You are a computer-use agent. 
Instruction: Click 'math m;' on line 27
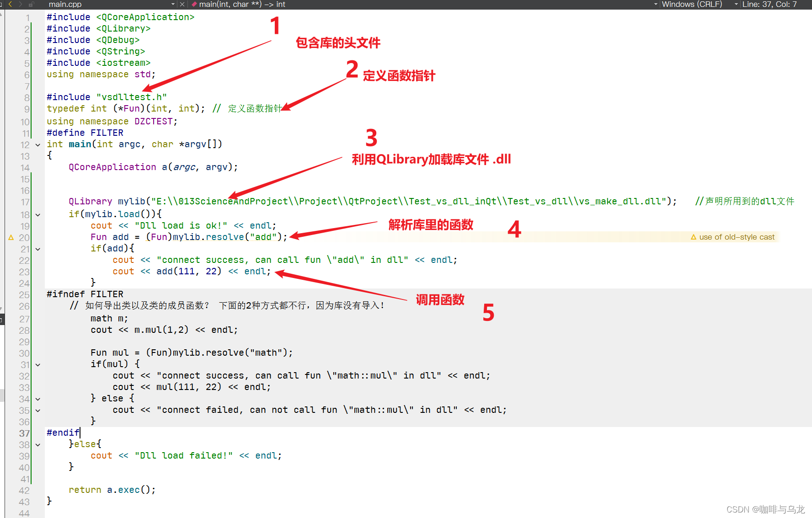[x=109, y=318]
